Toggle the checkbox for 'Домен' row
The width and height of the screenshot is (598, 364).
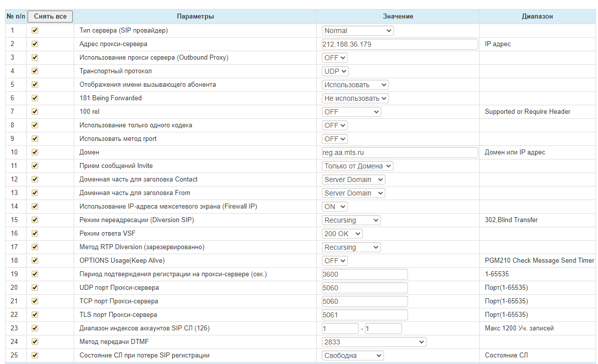(35, 152)
